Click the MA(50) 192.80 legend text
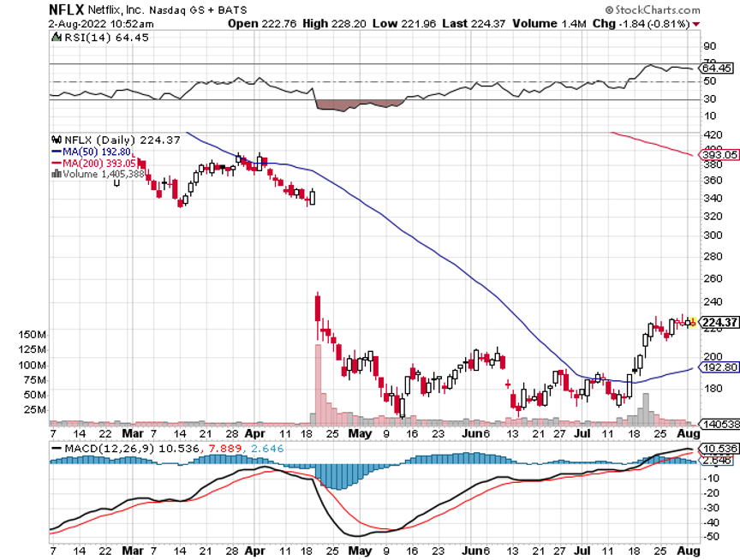The image size is (740, 560). click(97, 152)
